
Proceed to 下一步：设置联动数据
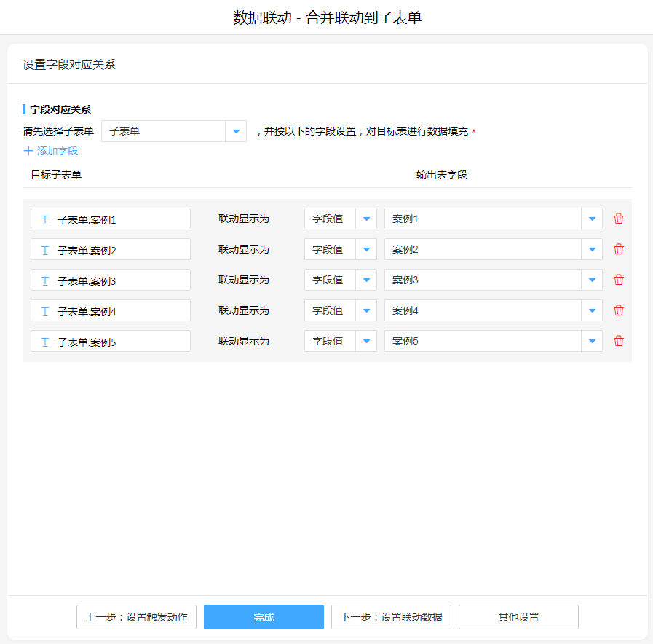[x=391, y=617]
